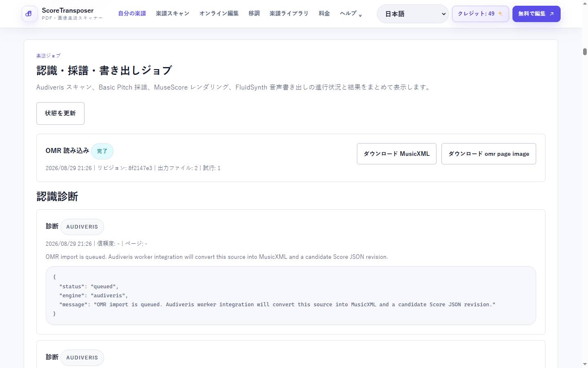Click the 状態を更新 button
Image resolution: width=588 pixels, height=368 pixels.
click(x=60, y=113)
